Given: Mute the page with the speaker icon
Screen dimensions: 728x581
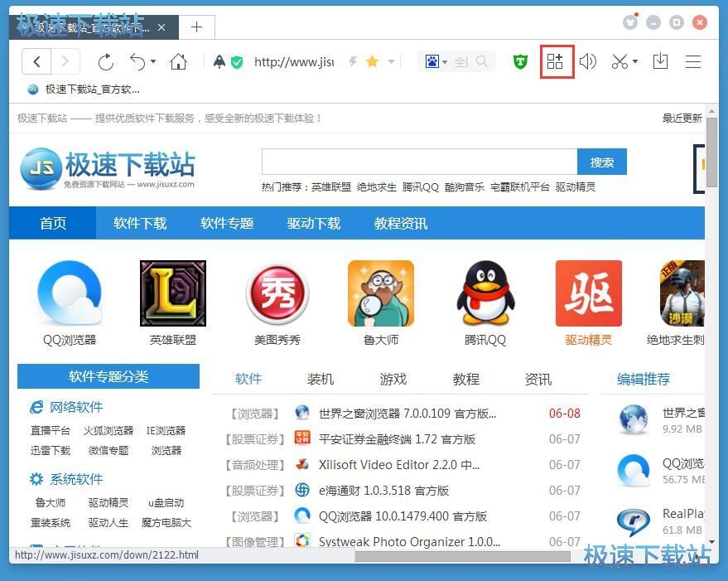Looking at the screenshot, I should pos(587,61).
